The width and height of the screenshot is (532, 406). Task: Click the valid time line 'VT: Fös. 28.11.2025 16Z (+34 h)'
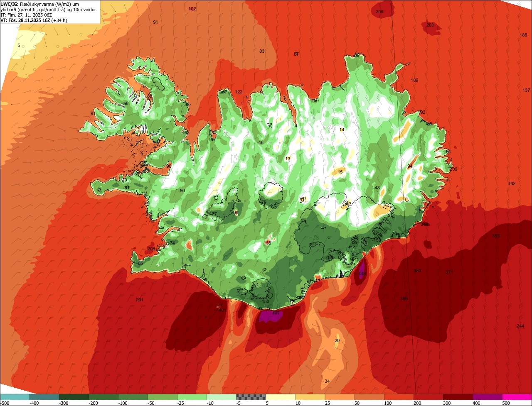(x=34, y=20)
